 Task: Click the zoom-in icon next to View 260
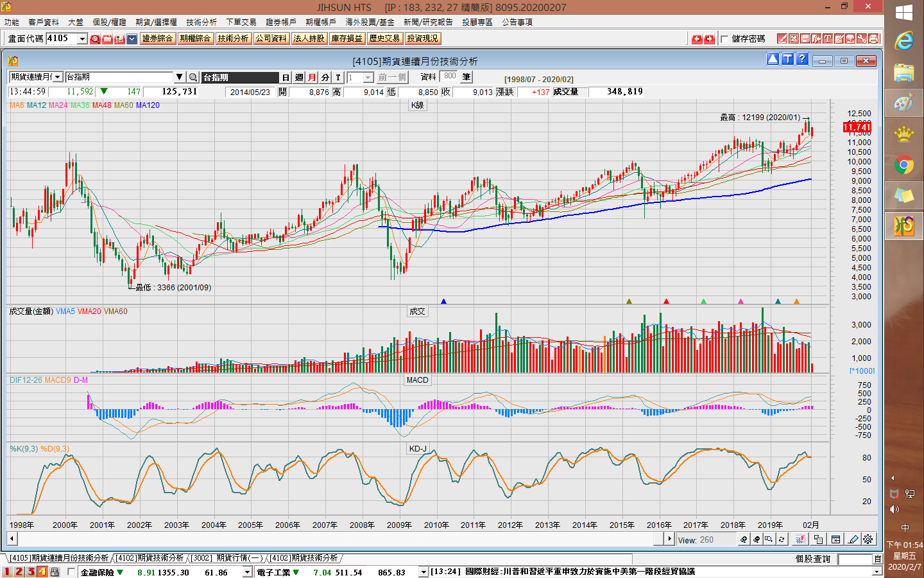click(744, 539)
